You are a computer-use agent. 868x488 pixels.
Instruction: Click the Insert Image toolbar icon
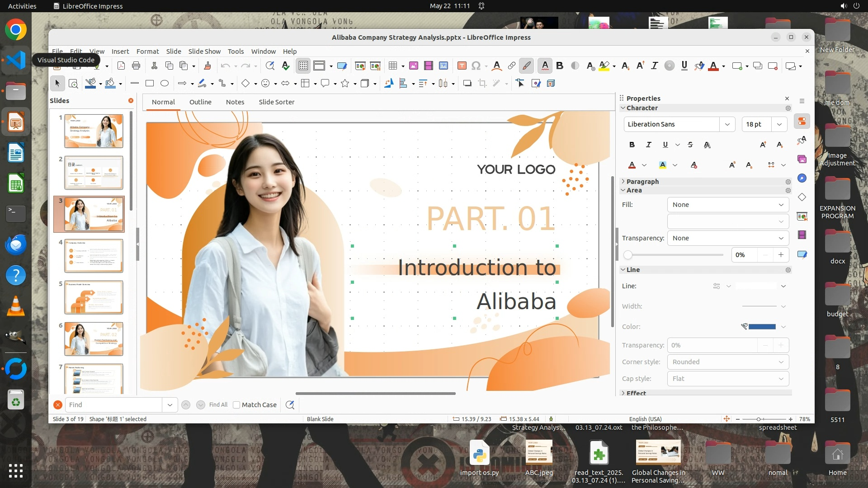tap(413, 66)
